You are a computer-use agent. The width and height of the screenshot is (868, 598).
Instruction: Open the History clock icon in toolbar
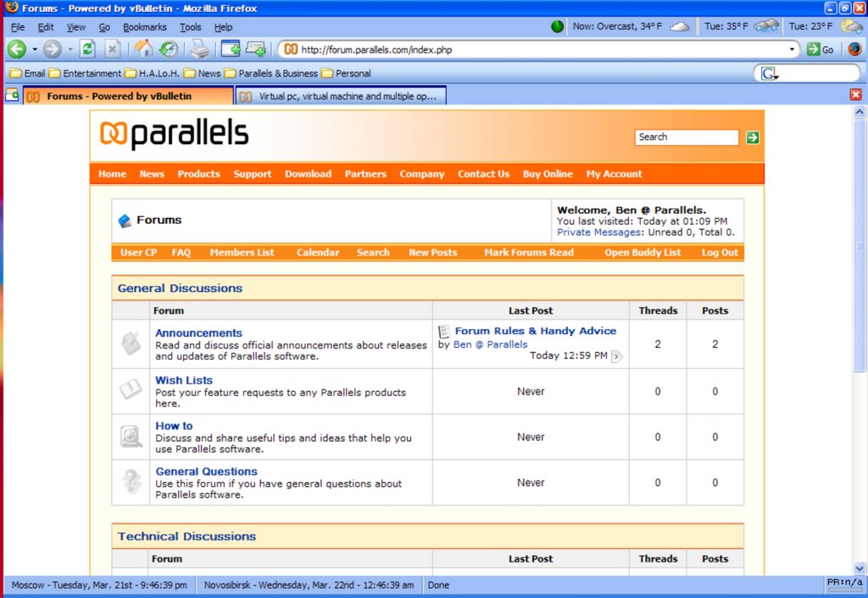[169, 49]
